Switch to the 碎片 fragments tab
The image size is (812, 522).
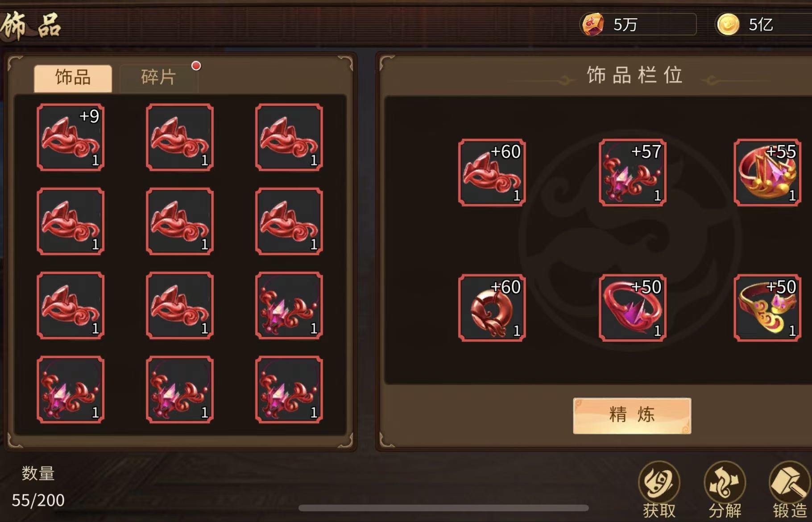[158, 78]
